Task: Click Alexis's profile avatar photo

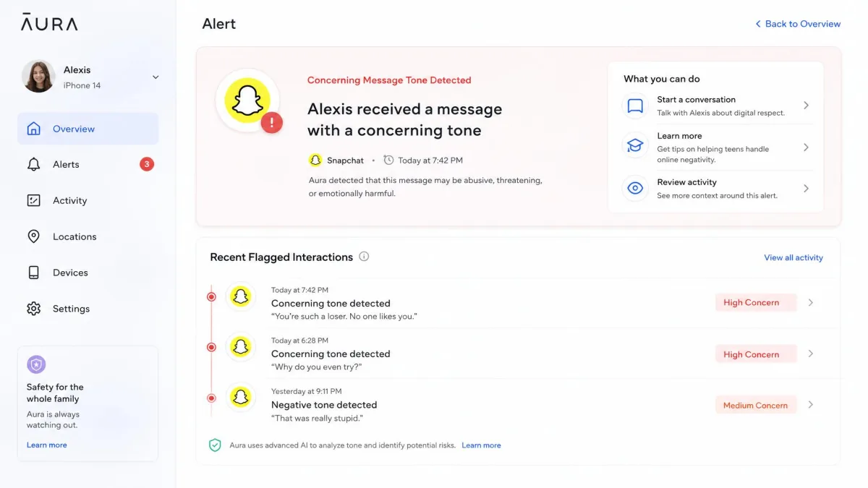Action: point(38,77)
